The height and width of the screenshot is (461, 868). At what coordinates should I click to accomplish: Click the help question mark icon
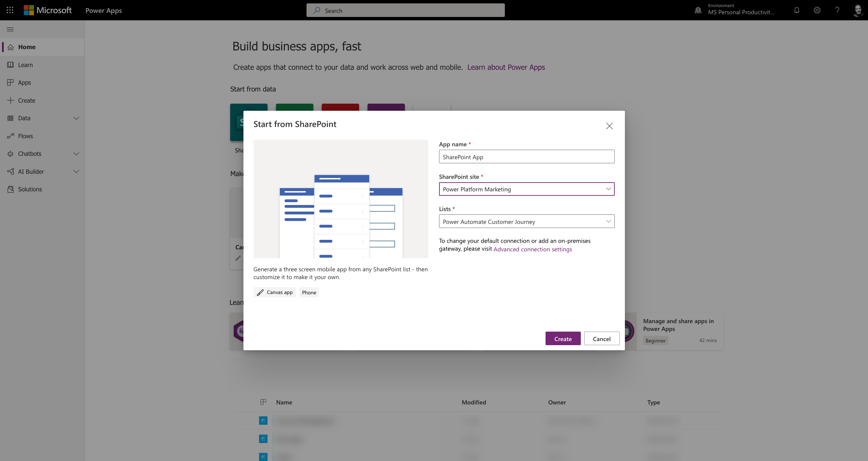[x=837, y=10]
